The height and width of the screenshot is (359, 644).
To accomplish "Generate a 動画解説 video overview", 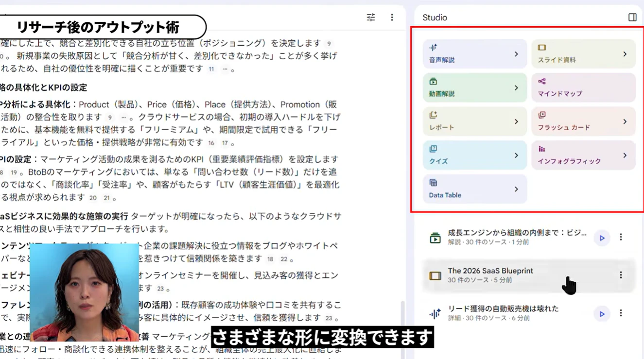I will [475, 88].
